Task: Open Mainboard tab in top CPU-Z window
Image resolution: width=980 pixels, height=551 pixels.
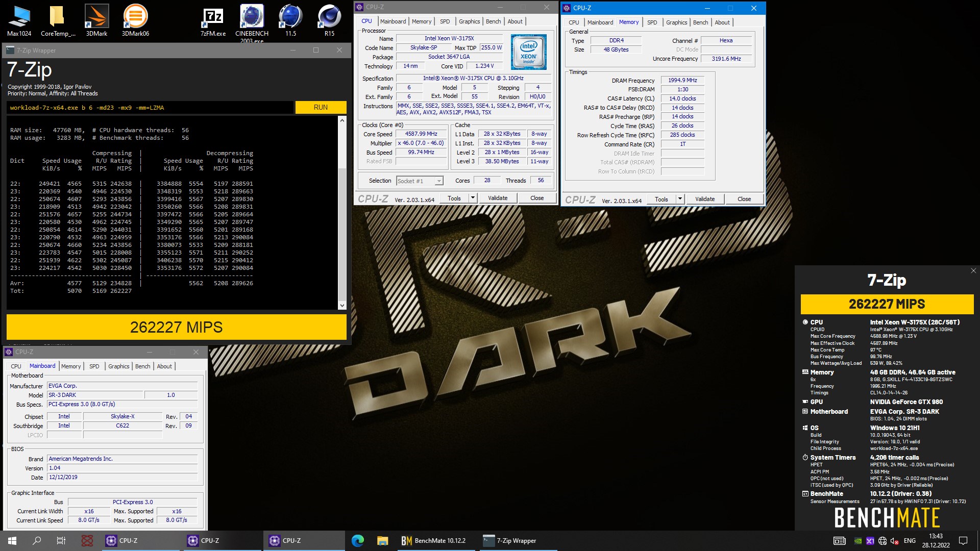Action: click(x=393, y=21)
